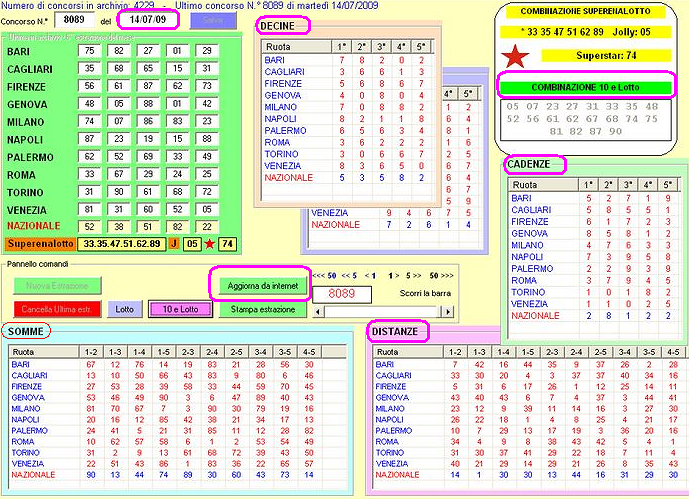Click the small red star beside Superenalotto 74
Viewport: 689px width, 500px height.
tap(210, 244)
